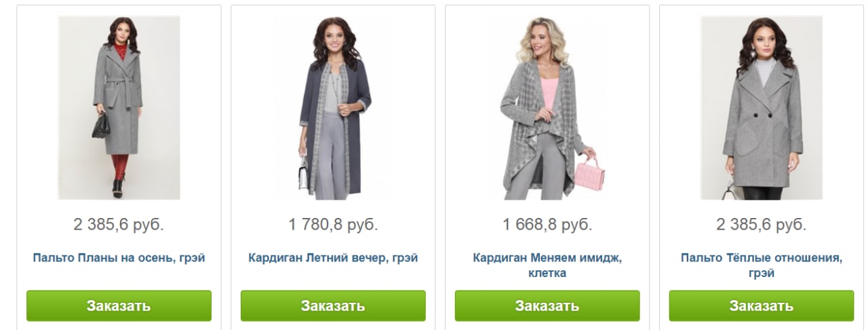Viewport: 868px width, 330px height.
Task: Order the Кардиган Летний вечер via Заказать
Action: pyautogui.click(x=333, y=306)
